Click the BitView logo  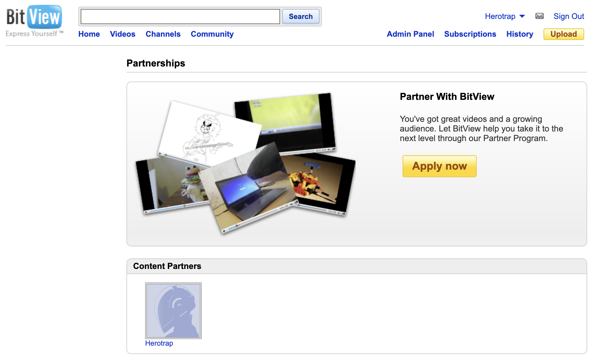tap(34, 20)
